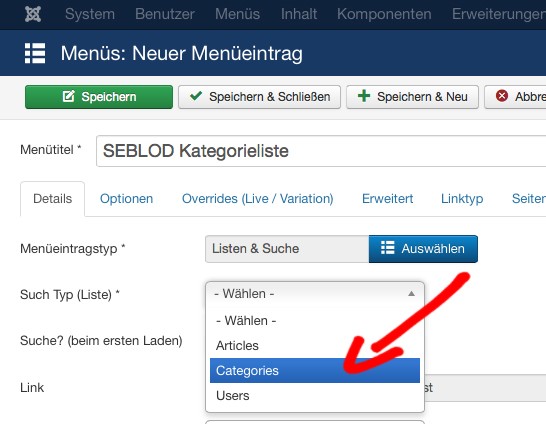The width and height of the screenshot is (546, 424).
Task: Click the Joomla logo icon
Action: (x=33, y=14)
